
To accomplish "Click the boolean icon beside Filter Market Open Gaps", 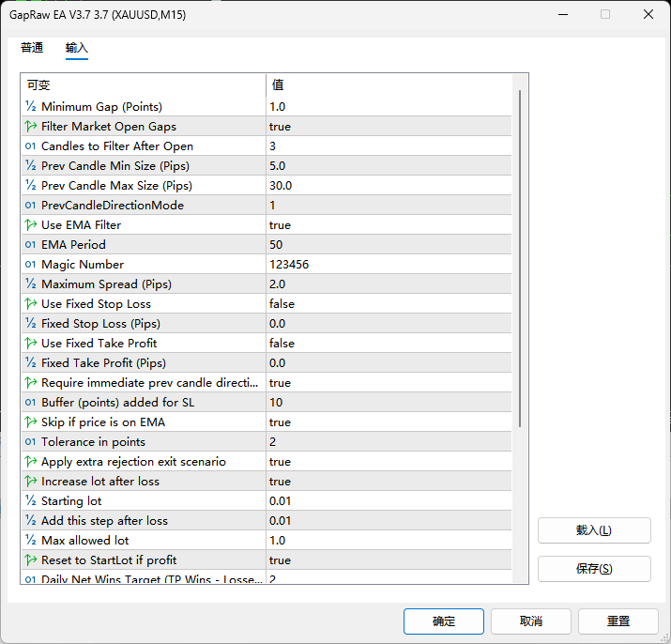I will [x=31, y=127].
